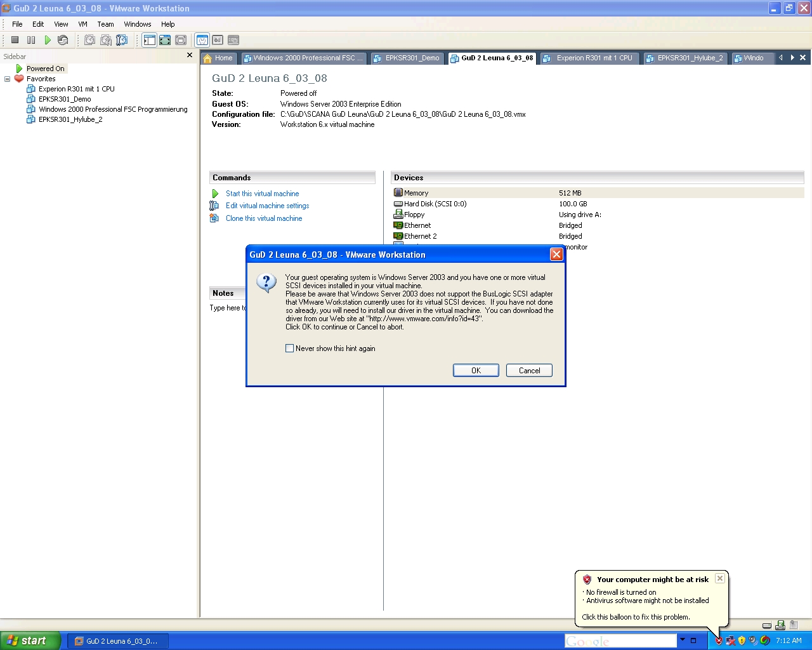The width and height of the screenshot is (812, 650).
Task: Click the Start button on taskbar
Action: click(x=30, y=640)
